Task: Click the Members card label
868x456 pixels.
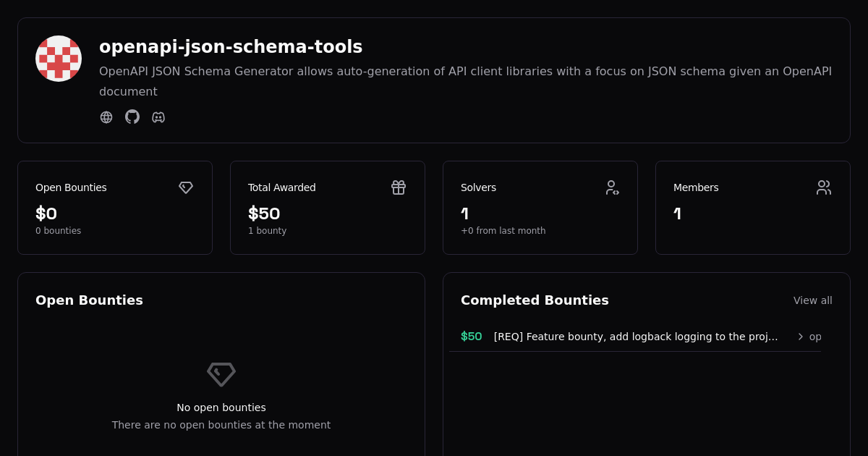Action: [696, 187]
